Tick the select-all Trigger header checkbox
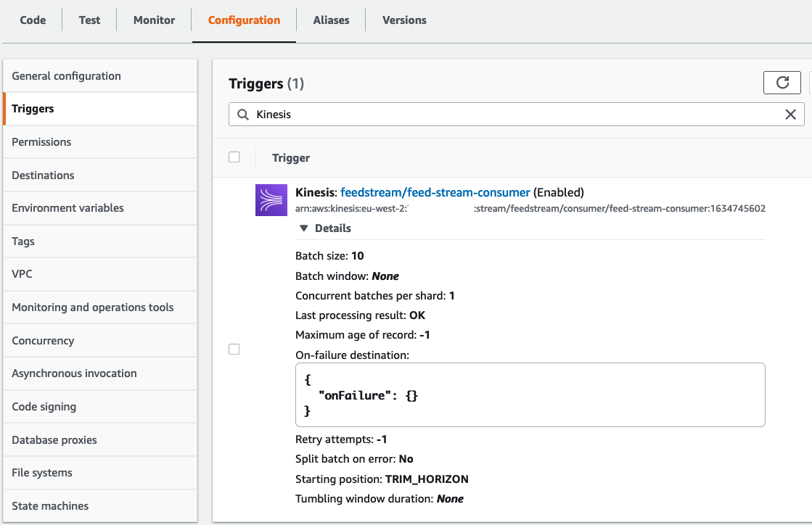This screenshot has width=812, height=525. click(234, 157)
